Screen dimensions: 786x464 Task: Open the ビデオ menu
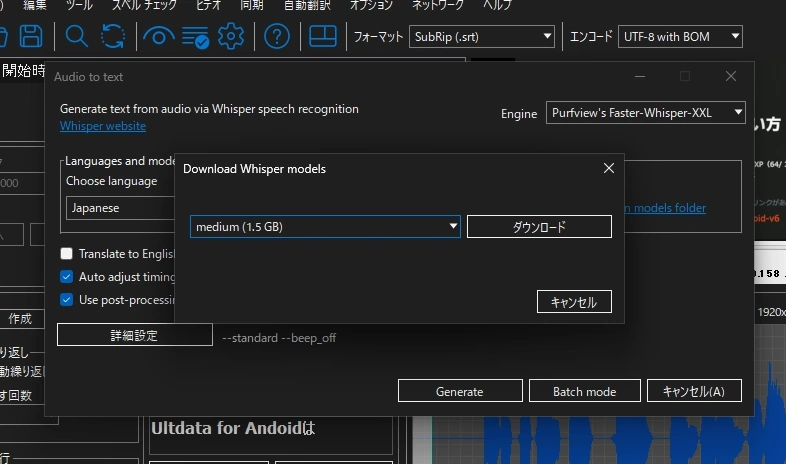209,5
